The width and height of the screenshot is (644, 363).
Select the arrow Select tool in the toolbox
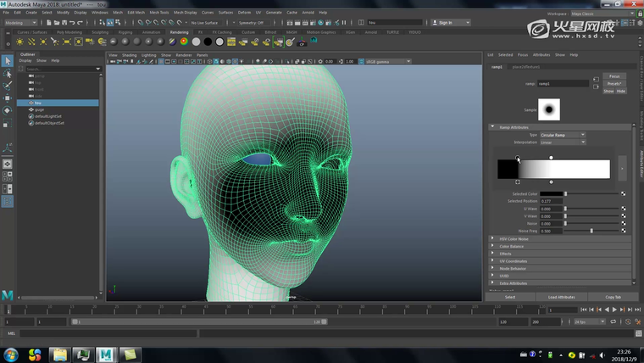click(x=8, y=61)
